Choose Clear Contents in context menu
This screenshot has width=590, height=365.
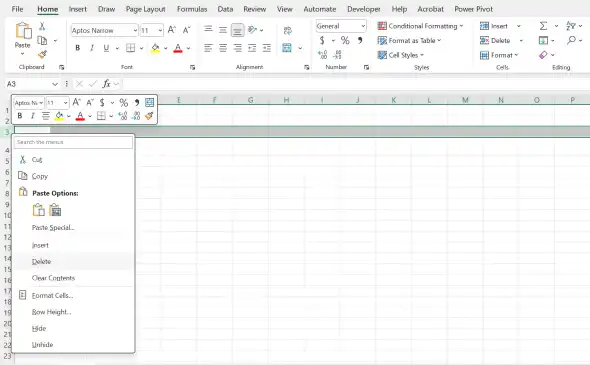(74, 278)
